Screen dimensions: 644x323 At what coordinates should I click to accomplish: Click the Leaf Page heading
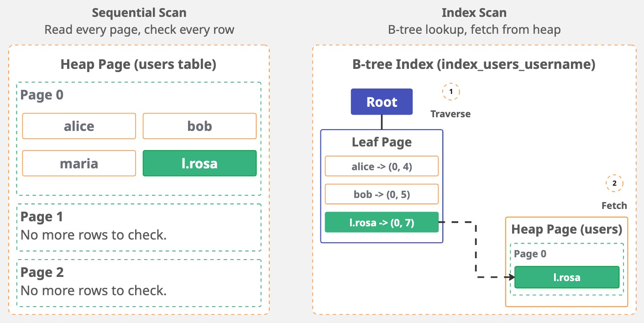382,142
